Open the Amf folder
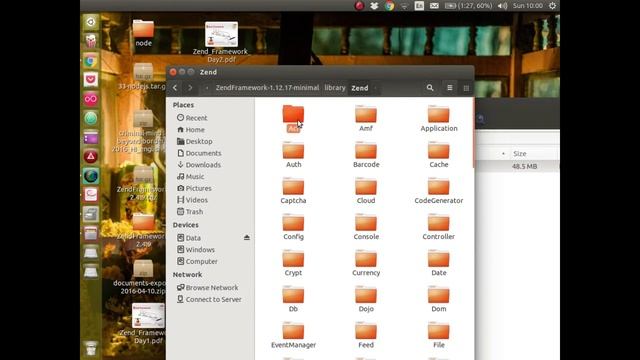Viewport: 640px width, 360px height. click(x=366, y=119)
